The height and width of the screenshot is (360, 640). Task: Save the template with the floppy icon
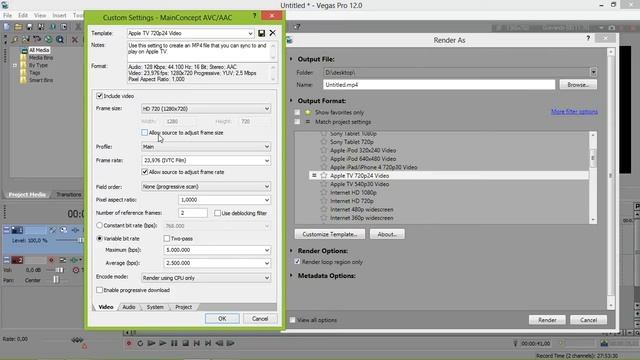click(262, 33)
